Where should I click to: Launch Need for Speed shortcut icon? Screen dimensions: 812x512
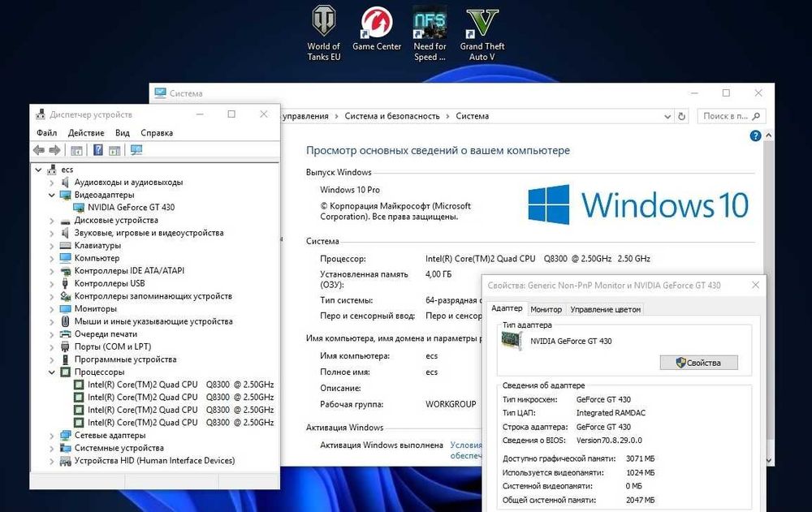[x=430, y=33]
